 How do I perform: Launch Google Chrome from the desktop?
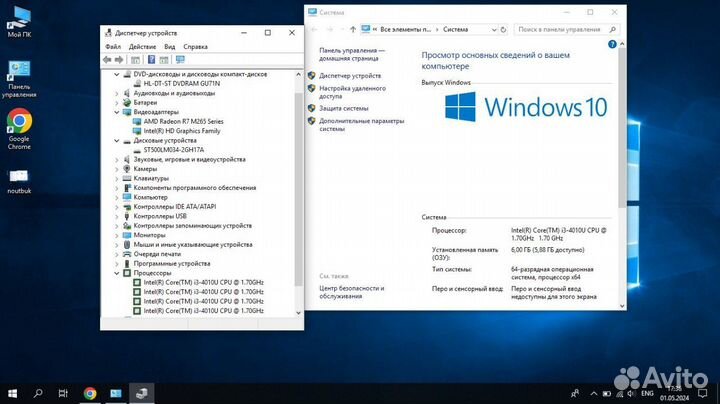pyautogui.click(x=19, y=129)
